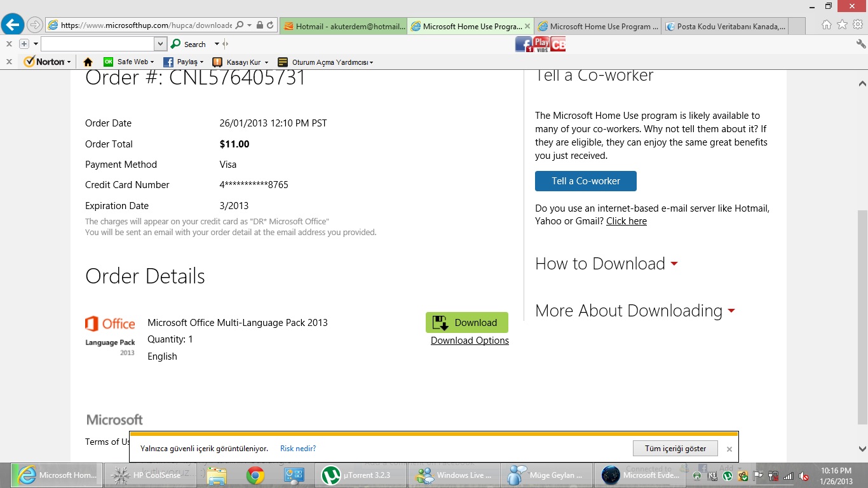This screenshot has width=868, height=488.
Task: Open Favorites with the star icon
Action: click(x=842, y=25)
